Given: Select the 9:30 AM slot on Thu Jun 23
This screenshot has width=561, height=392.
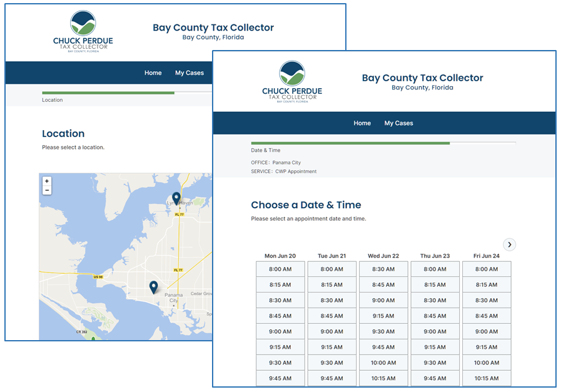Looking at the screenshot, I should [435, 363].
